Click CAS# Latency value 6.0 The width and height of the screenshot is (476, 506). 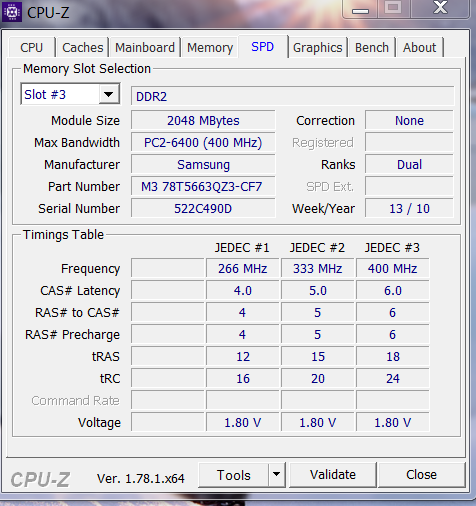point(393,290)
